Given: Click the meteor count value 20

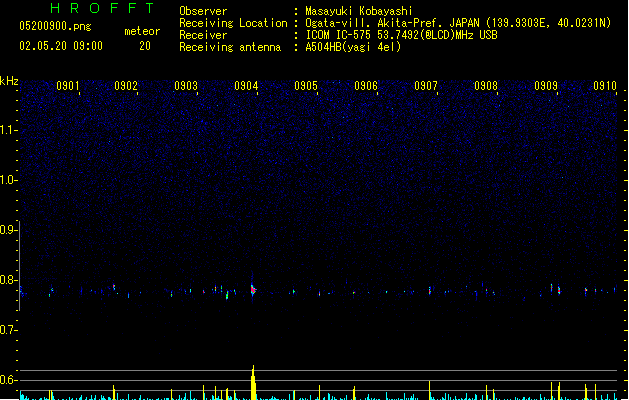Looking at the screenshot, I should 145,46.
